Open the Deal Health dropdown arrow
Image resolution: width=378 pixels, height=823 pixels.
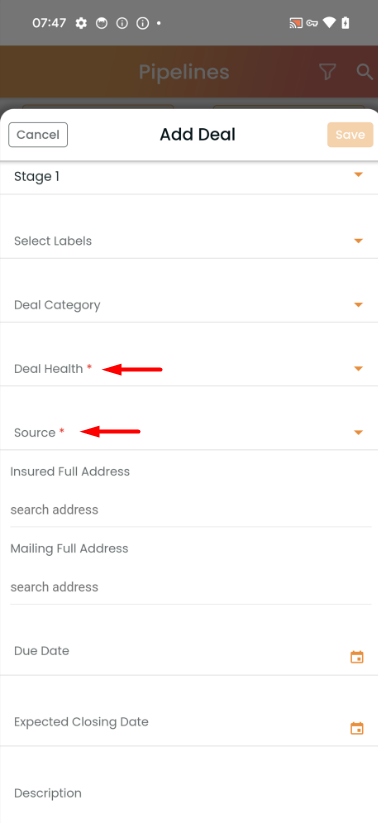click(359, 369)
